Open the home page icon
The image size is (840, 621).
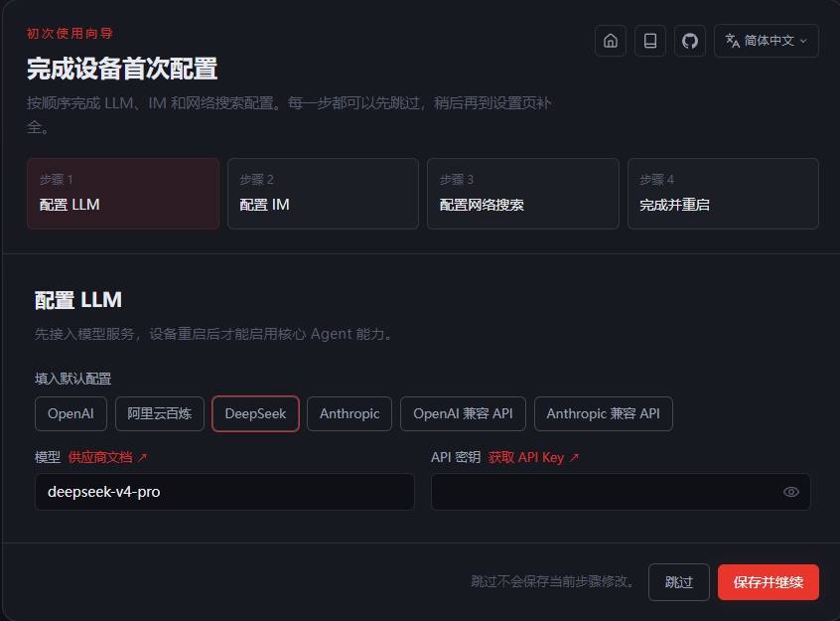(x=611, y=41)
